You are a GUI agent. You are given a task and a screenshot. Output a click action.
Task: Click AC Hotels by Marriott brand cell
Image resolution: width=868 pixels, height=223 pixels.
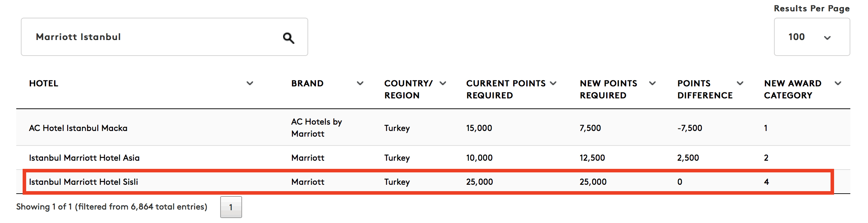(x=316, y=128)
